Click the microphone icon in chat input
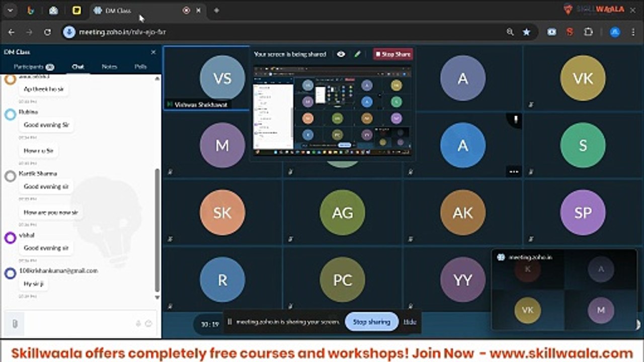 [x=138, y=324]
